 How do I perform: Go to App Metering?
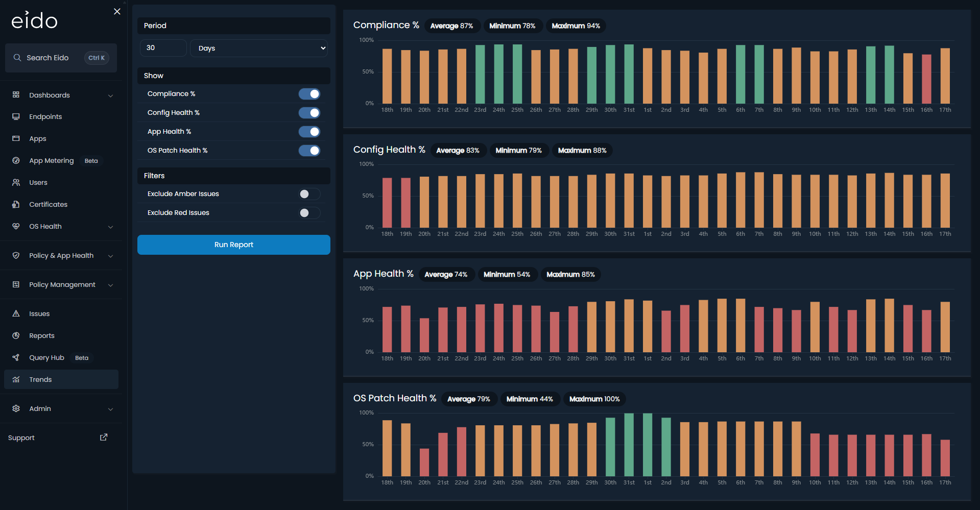click(x=52, y=161)
